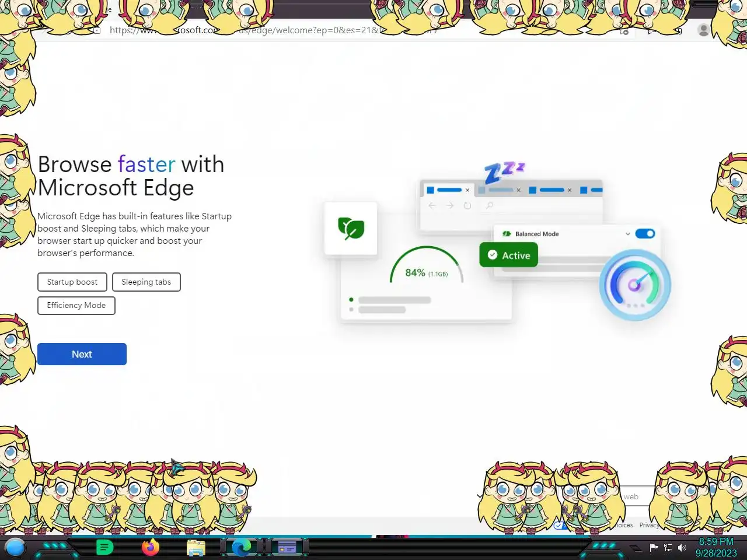Open the green chat app taskbar icon
The width and height of the screenshot is (747, 560).
pos(104,547)
